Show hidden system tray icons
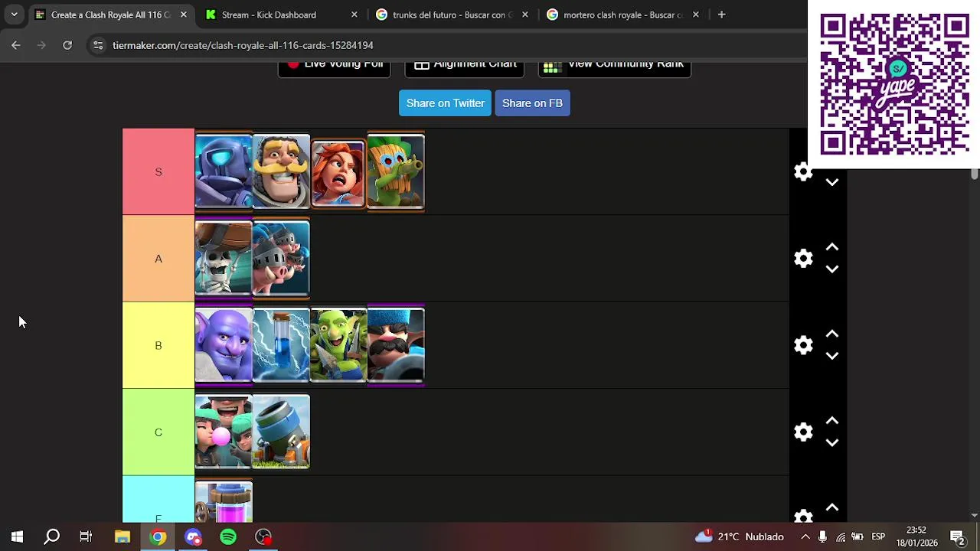Viewport: 980px width, 551px height. (805, 536)
